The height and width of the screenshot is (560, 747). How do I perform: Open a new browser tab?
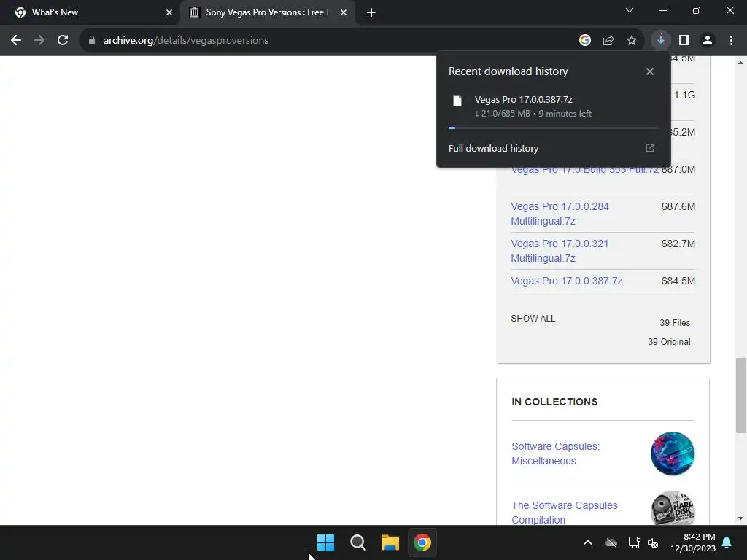tap(371, 12)
